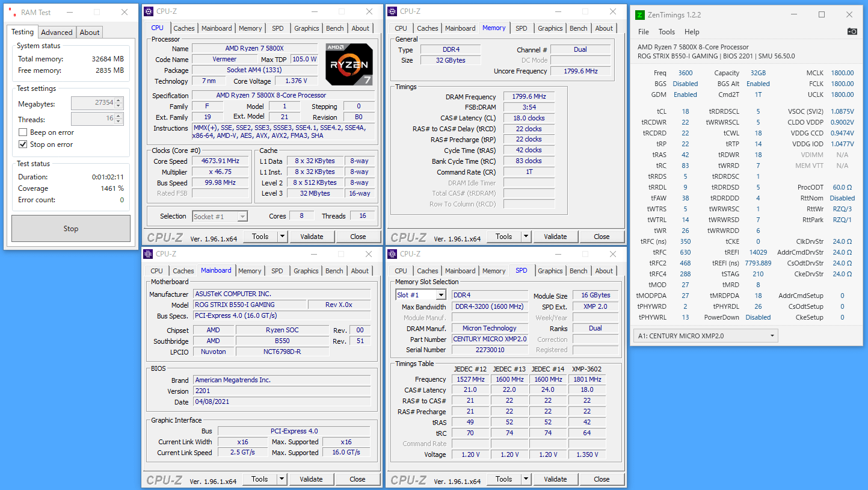868x490 pixels.
Task: Click the tRFC 630 value in ZenTimings
Action: click(x=685, y=252)
